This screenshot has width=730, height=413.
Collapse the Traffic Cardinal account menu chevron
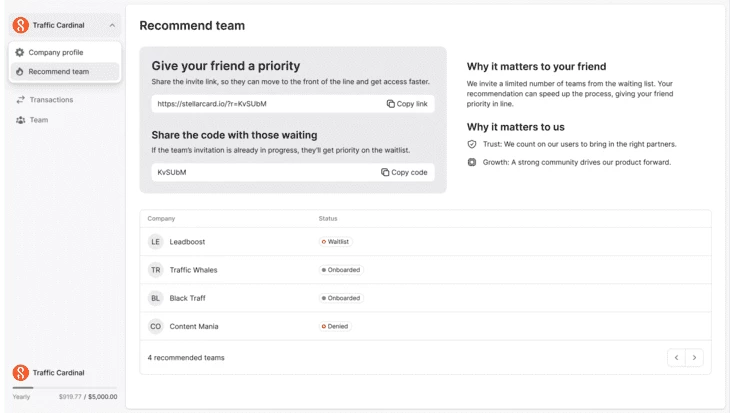(112, 26)
